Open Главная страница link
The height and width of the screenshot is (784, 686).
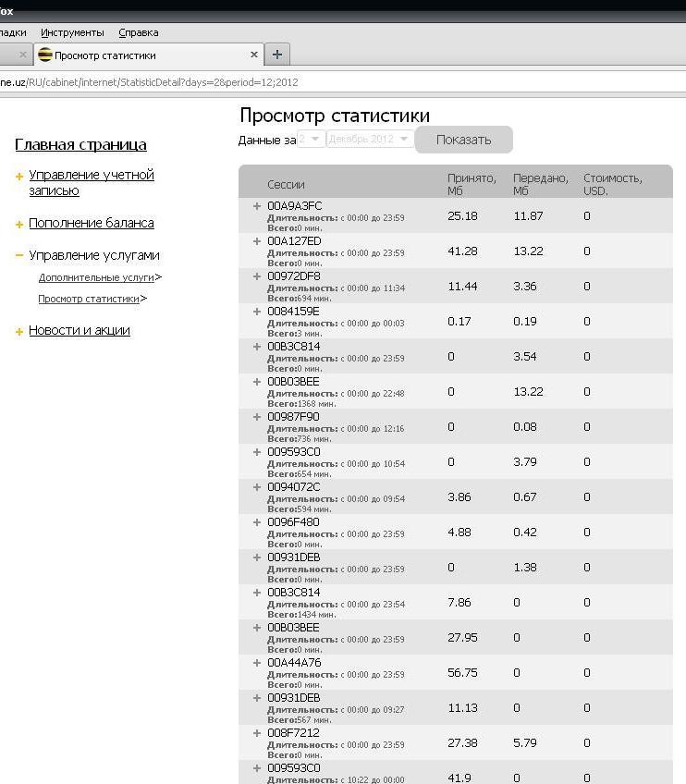(80, 144)
